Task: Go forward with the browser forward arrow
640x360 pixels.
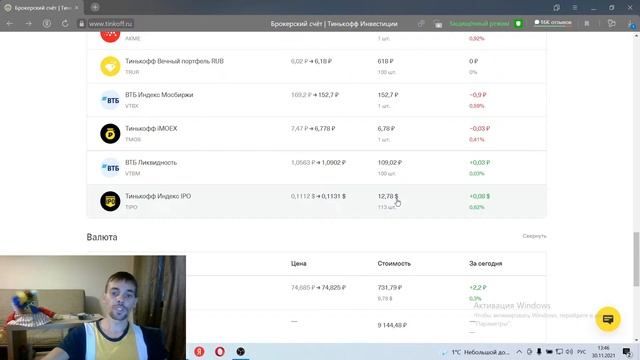Action: coord(28,24)
